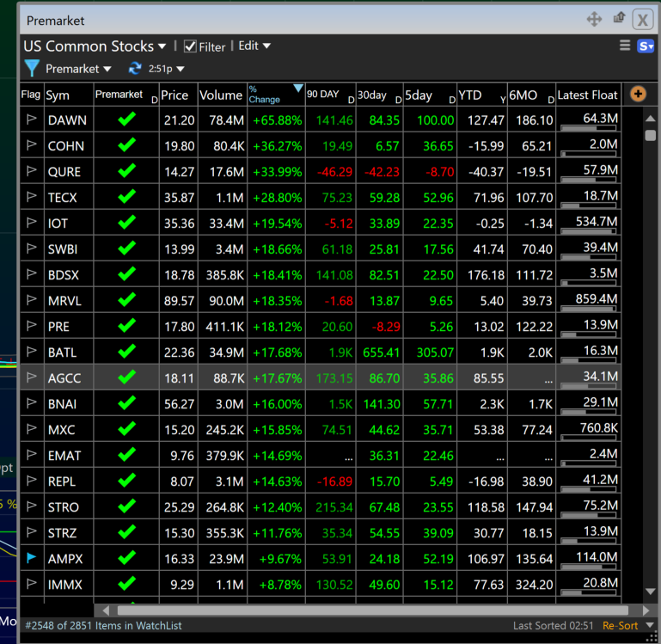Click the vertical scrollbar up arrow
This screenshot has height=644, width=661.
pos(650,119)
